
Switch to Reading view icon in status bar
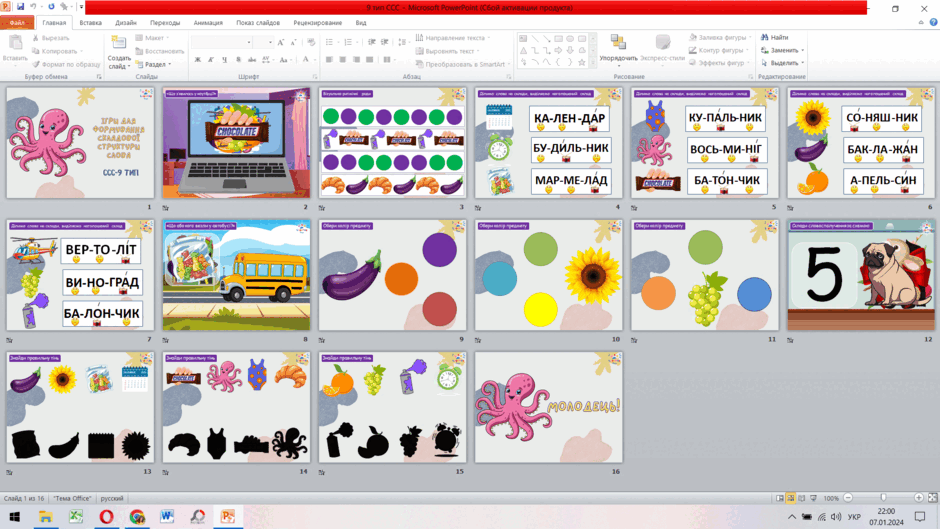coord(802,498)
